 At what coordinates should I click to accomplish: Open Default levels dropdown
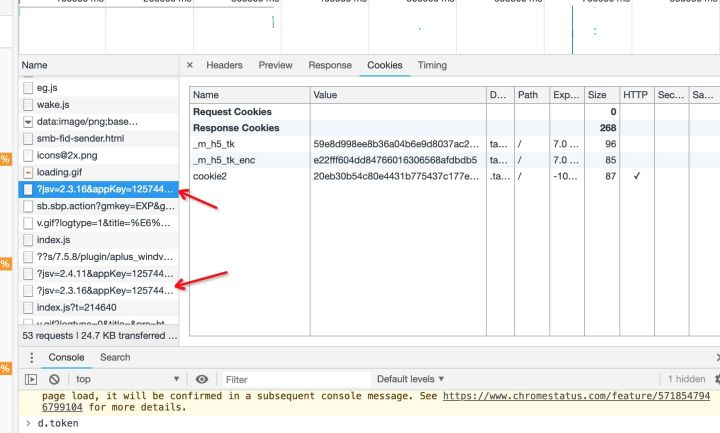(411, 379)
